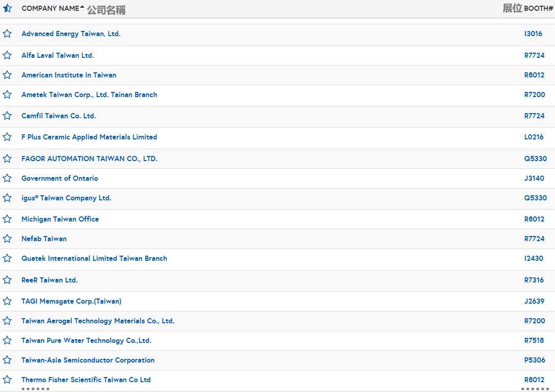
Task: Go to Taiwan Aerogel booth R7200
Action: pyautogui.click(x=534, y=321)
